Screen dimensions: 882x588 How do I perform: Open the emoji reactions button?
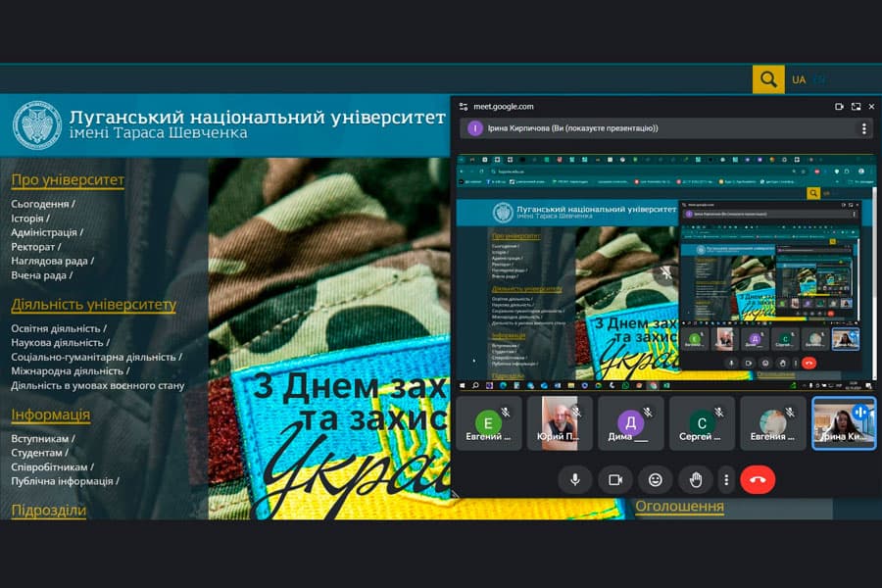pyautogui.click(x=656, y=479)
